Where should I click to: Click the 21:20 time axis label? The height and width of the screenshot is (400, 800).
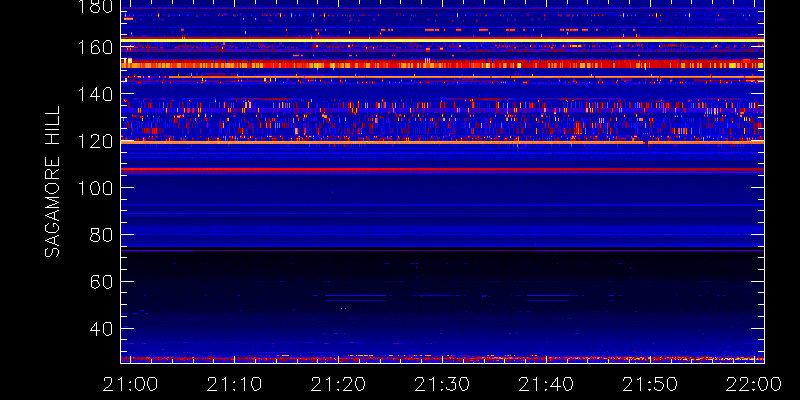pyautogui.click(x=338, y=384)
